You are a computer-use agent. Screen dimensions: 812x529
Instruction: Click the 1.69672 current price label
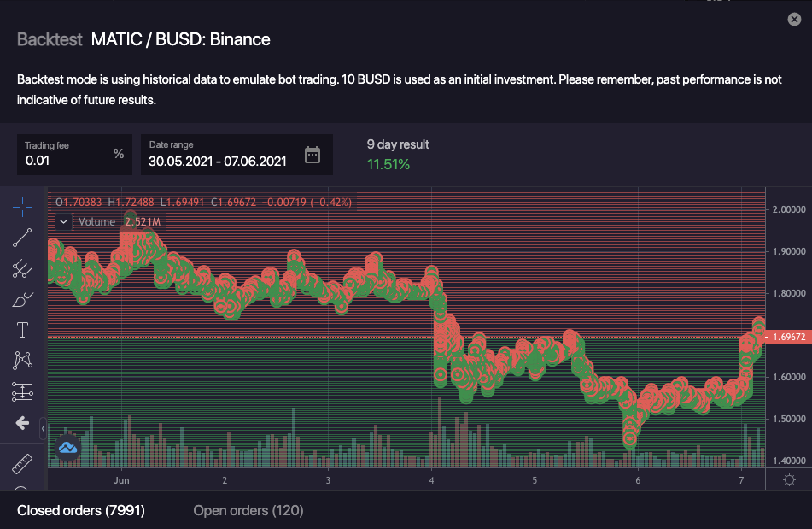click(x=788, y=337)
